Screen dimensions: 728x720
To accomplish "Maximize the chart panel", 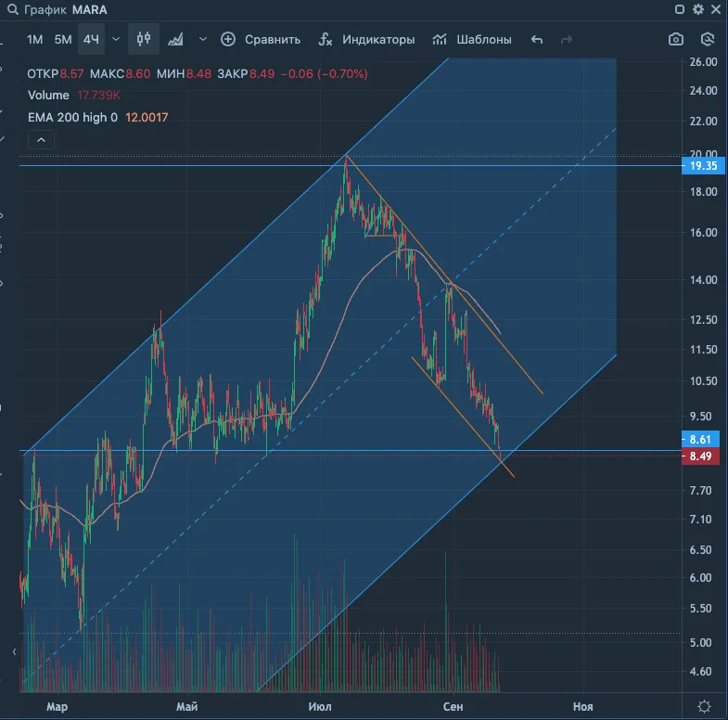I will [680, 9].
